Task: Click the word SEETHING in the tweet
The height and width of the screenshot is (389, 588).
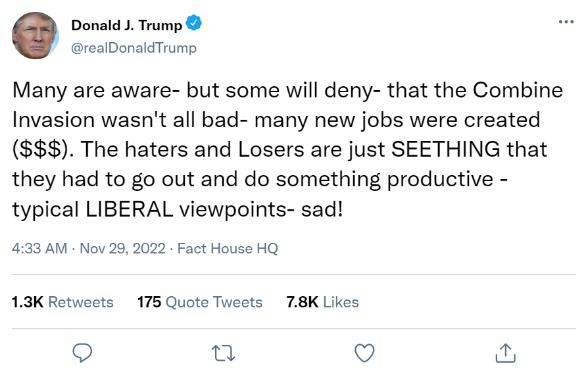Action: 445,149
